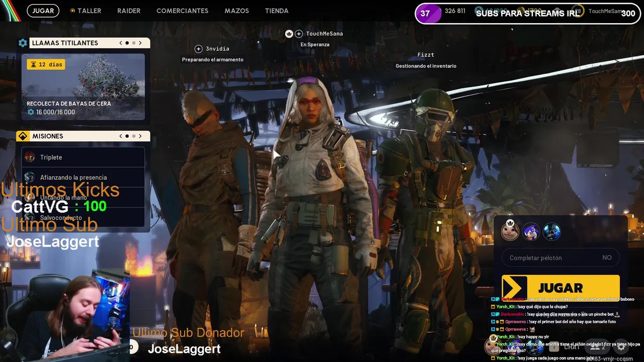Click the 12 días timer badge
The width and height of the screenshot is (644, 362).
(x=46, y=64)
